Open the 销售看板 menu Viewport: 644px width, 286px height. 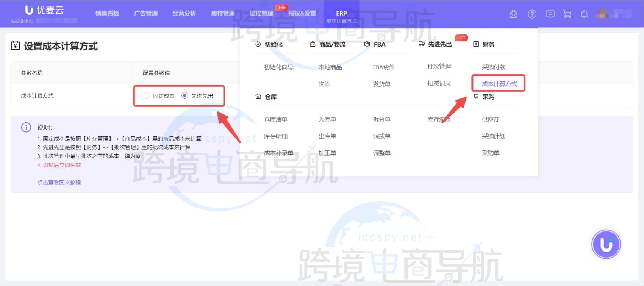tap(107, 14)
